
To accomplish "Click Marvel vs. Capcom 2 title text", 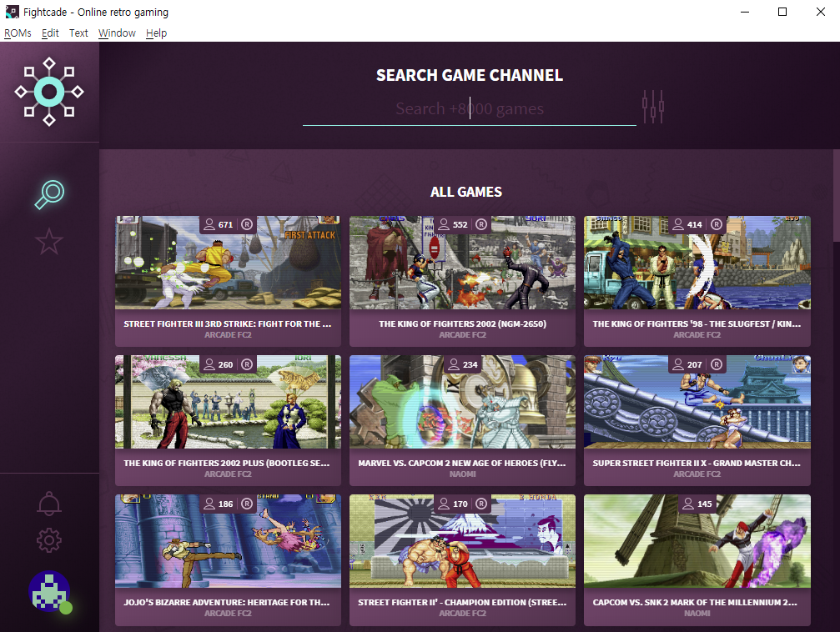I will point(462,463).
